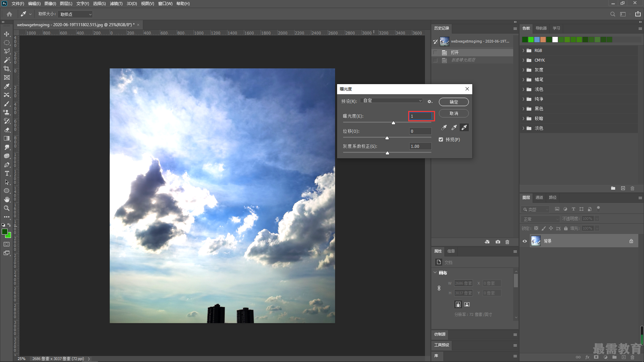The image size is (644, 362).
Task: Select the Clone Stamp tool
Action: pyautogui.click(x=7, y=112)
